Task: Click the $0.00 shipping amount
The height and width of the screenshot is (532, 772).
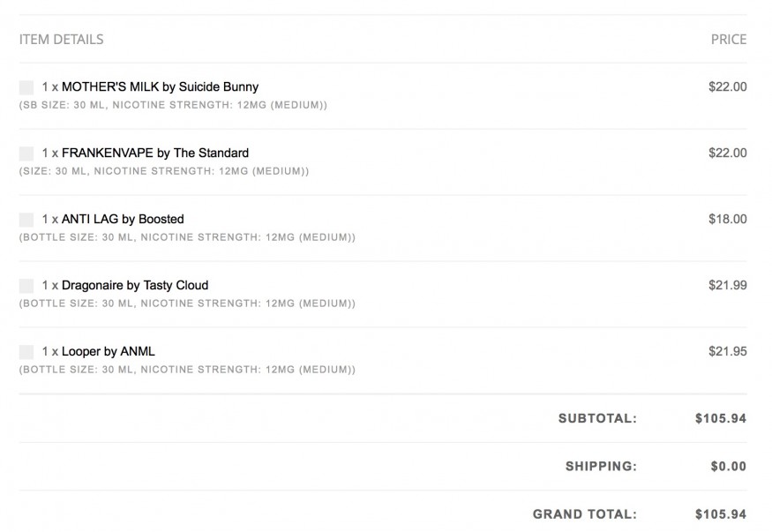Action: [729, 466]
